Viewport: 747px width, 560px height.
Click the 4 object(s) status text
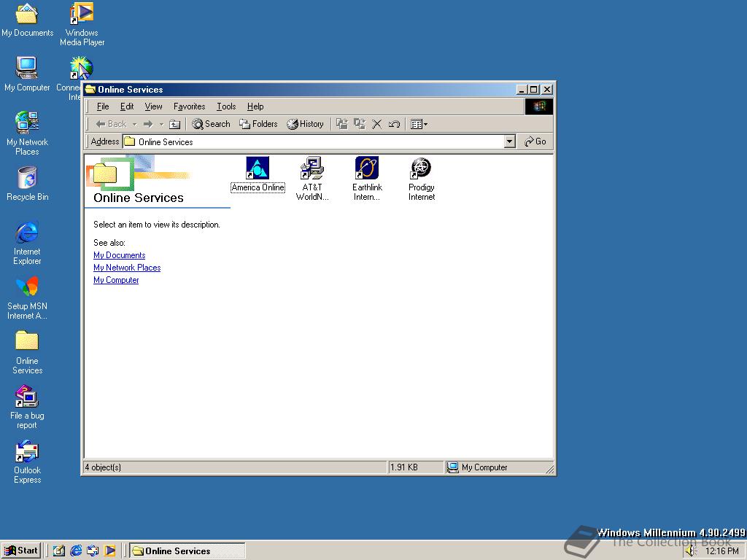[x=104, y=467]
